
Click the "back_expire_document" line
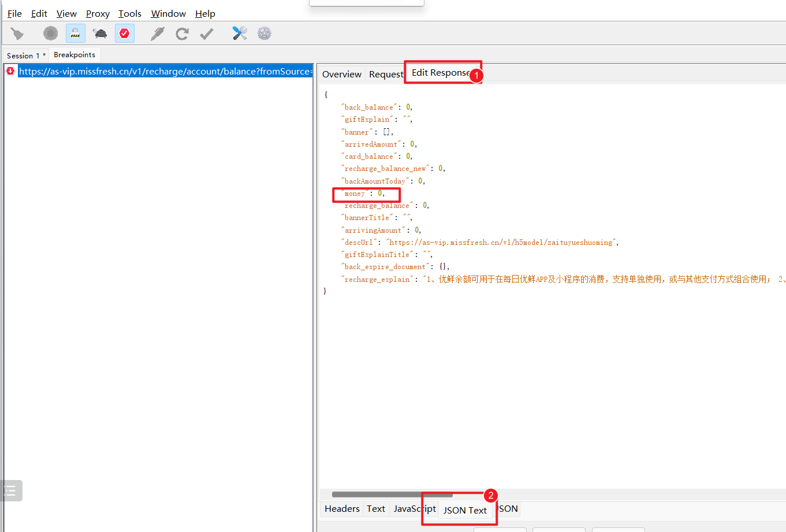pyautogui.click(x=395, y=267)
